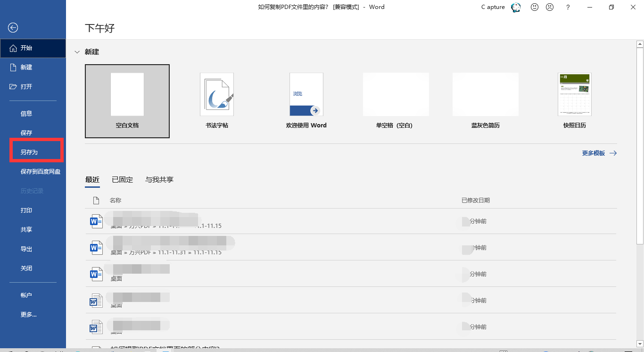Open the fifth recent document icon
This screenshot has width=644, height=352.
click(x=96, y=327)
